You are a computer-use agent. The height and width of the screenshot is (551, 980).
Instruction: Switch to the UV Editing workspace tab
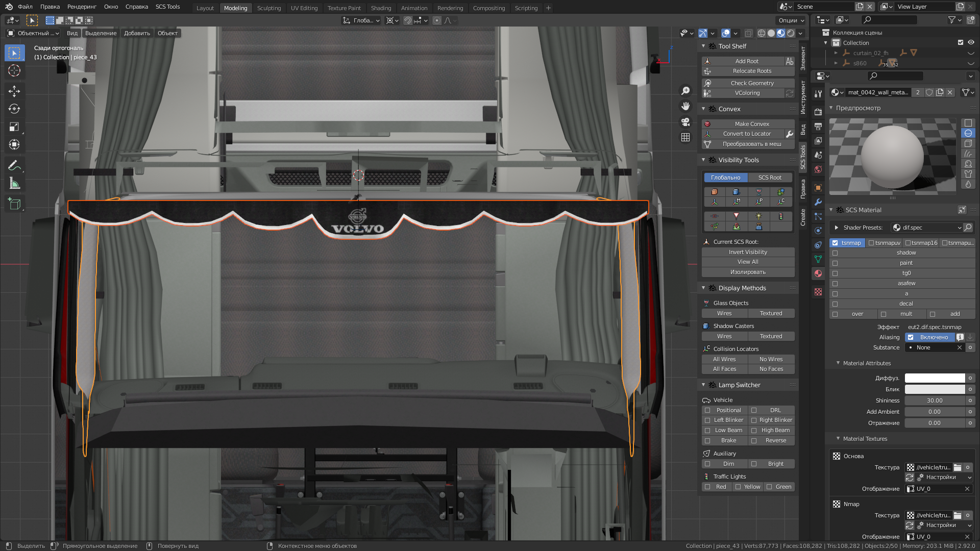304,8
